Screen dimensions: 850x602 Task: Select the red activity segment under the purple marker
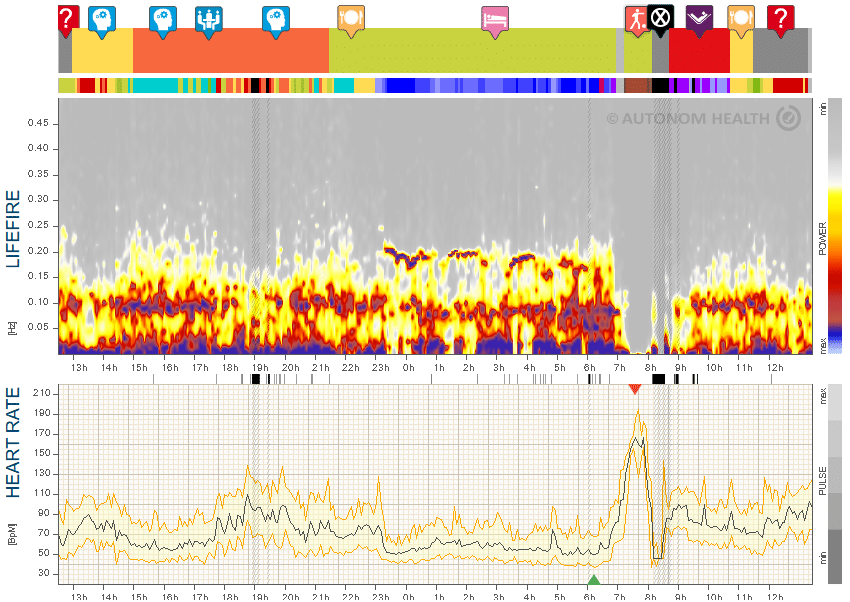(699, 50)
